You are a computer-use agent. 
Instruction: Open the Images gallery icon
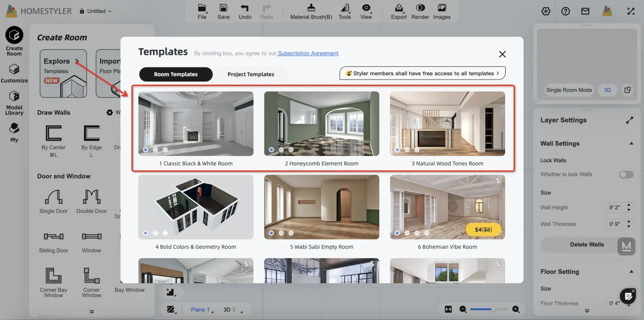point(442,8)
